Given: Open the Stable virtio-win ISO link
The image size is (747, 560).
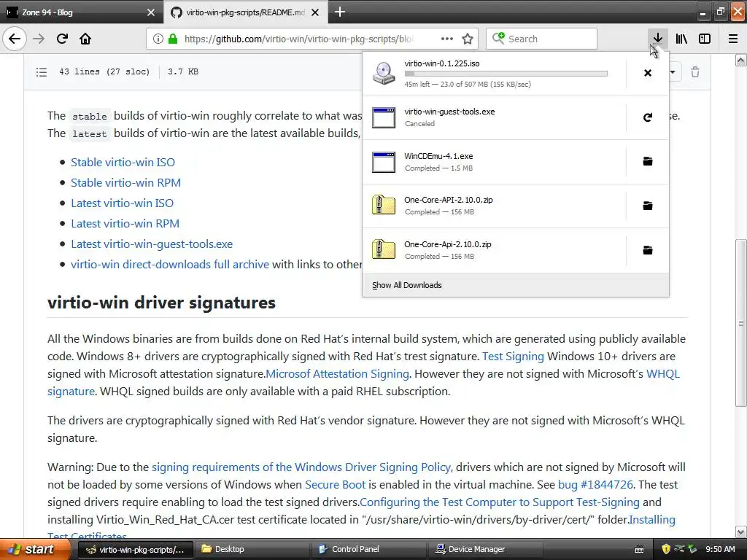Looking at the screenshot, I should point(123,162).
